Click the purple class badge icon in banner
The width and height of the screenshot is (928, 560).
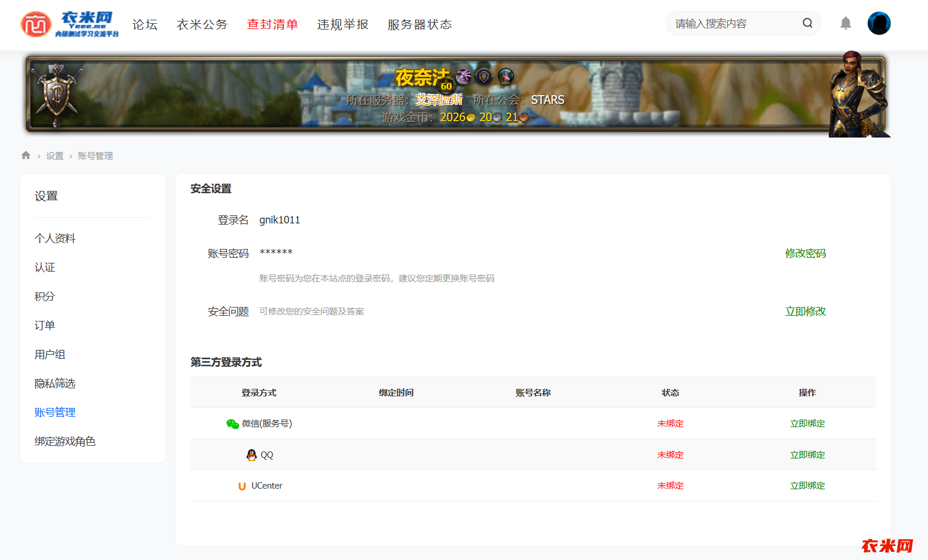pos(464,77)
